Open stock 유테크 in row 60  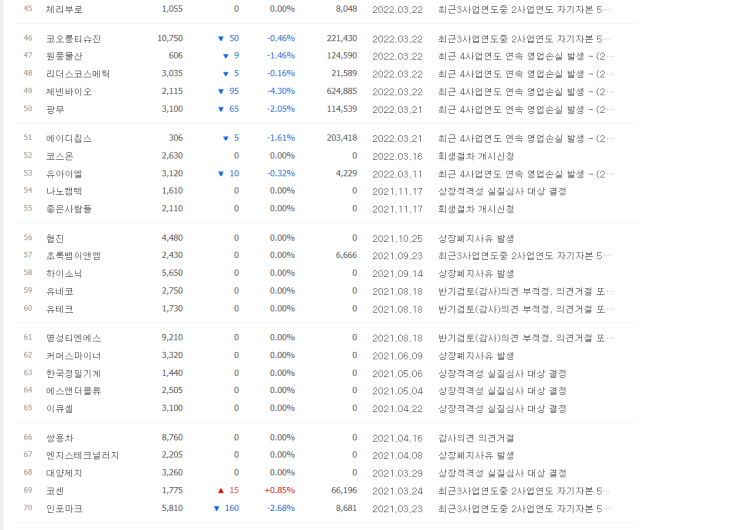point(60,309)
